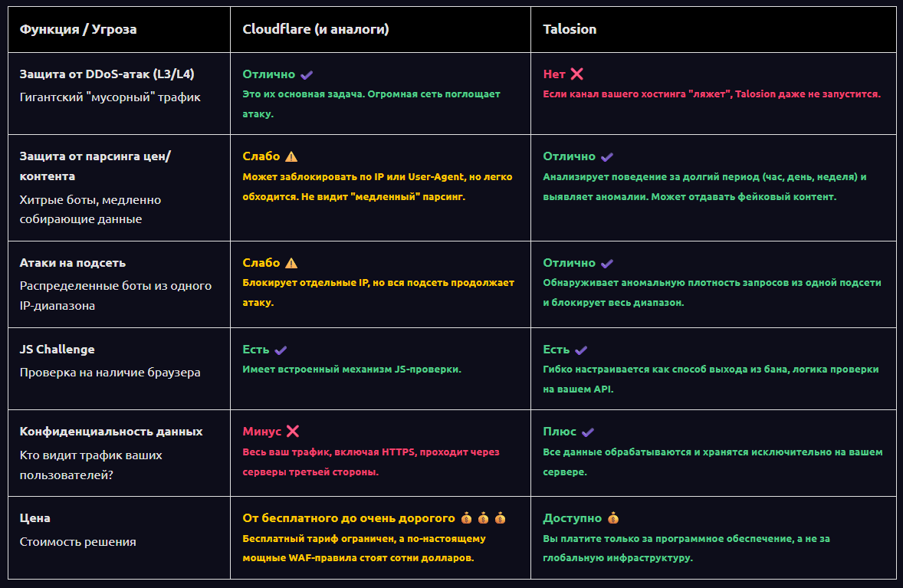Viewport: 903px width, 588px height.
Task: Click the "Функция / Угроза" column header
Action: click(x=78, y=29)
